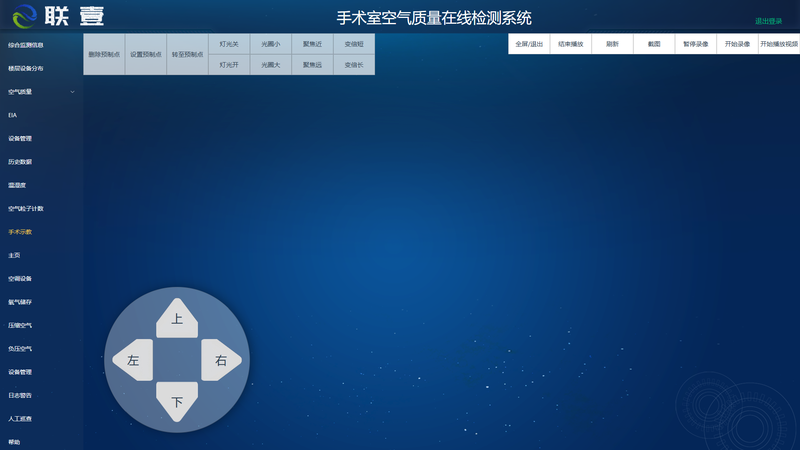The image size is (800, 450).
Task: Click the 联壹 logo in the header
Action: (58, 16)
